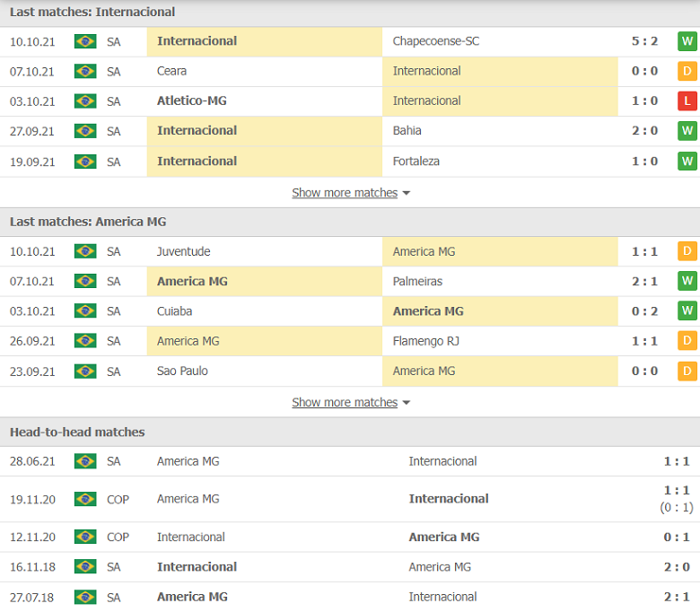The width and height of the screenshot is (700, 612).
Task: Click 2 : 0 score of Bahia match
Action: point(644,131)
